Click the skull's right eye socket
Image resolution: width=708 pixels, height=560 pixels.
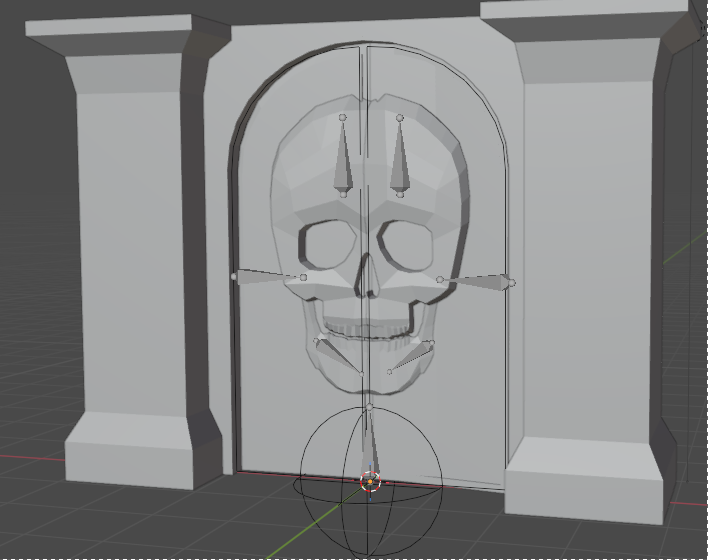406,246
